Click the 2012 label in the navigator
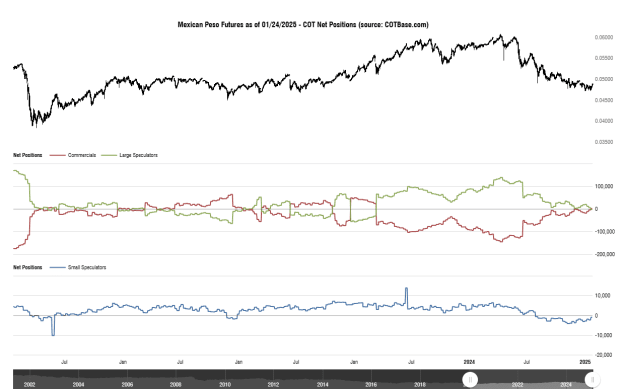Screen dimensions: 625x389 click(273, 385)
